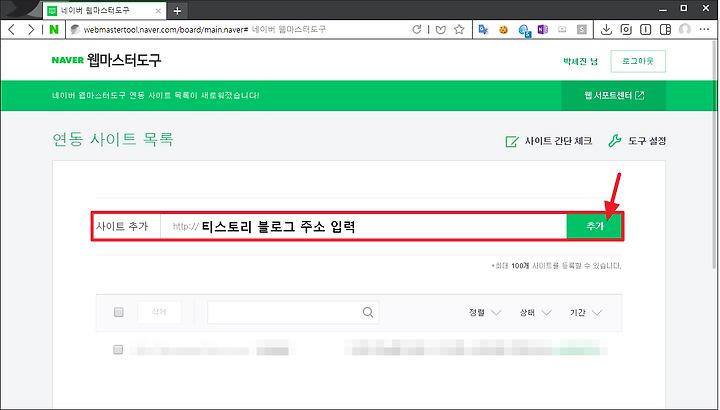The width and height of the screenshot is (720, 410).
Task: Close the 네이버 웹마스터도구 tab
Action: click(158, 11)
